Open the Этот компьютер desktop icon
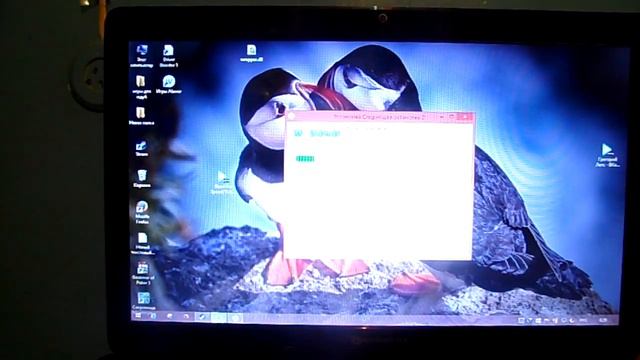 (x=142, y=56)
